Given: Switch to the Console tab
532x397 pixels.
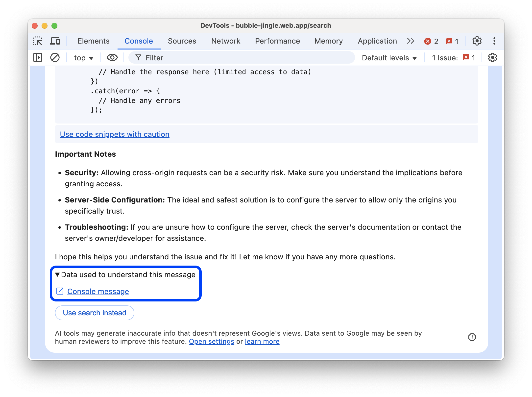Looking at the screenshot, I should [138, 41].
